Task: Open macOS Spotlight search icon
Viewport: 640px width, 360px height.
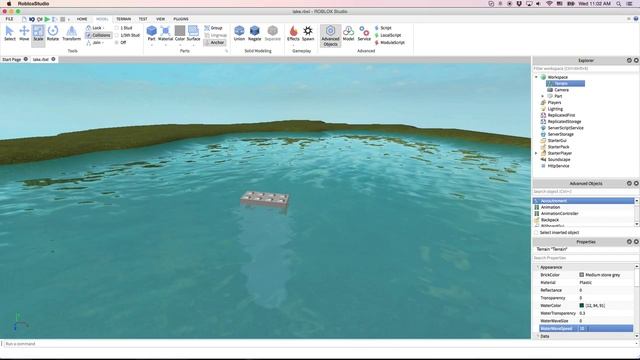Action: (x=619, y=4)
